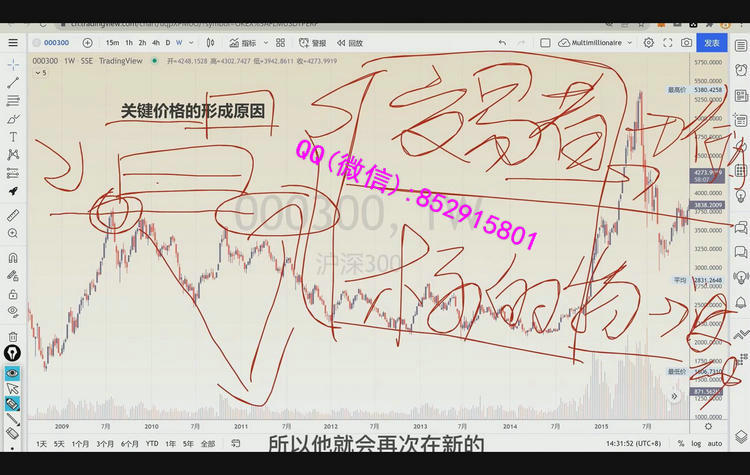The width and height of the screenshot is (750, 475).
Task: Toggle auto scale at bottom right
Action: pos(715,443)
